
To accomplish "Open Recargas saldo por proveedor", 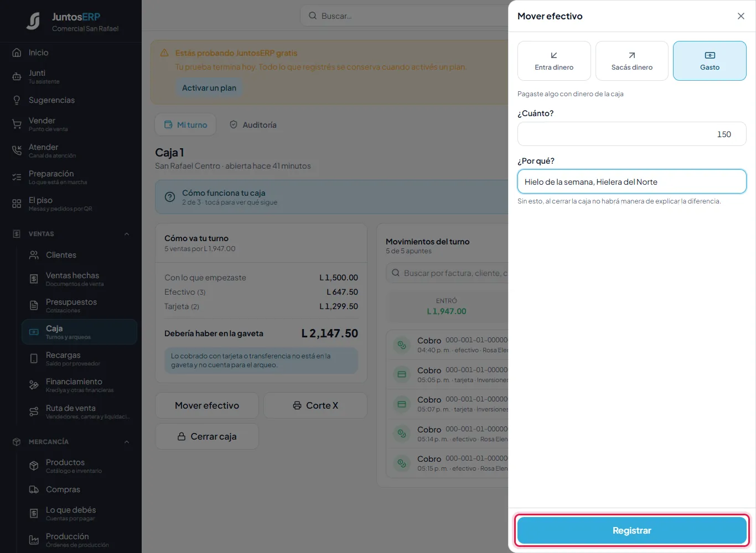I will (x=79, y=359).
